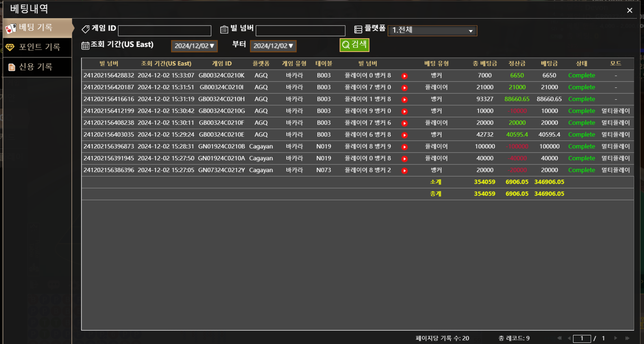Click 페이지당 기록 수: 20 text
The width and height of the screenshot is (644, 344).
442,338
